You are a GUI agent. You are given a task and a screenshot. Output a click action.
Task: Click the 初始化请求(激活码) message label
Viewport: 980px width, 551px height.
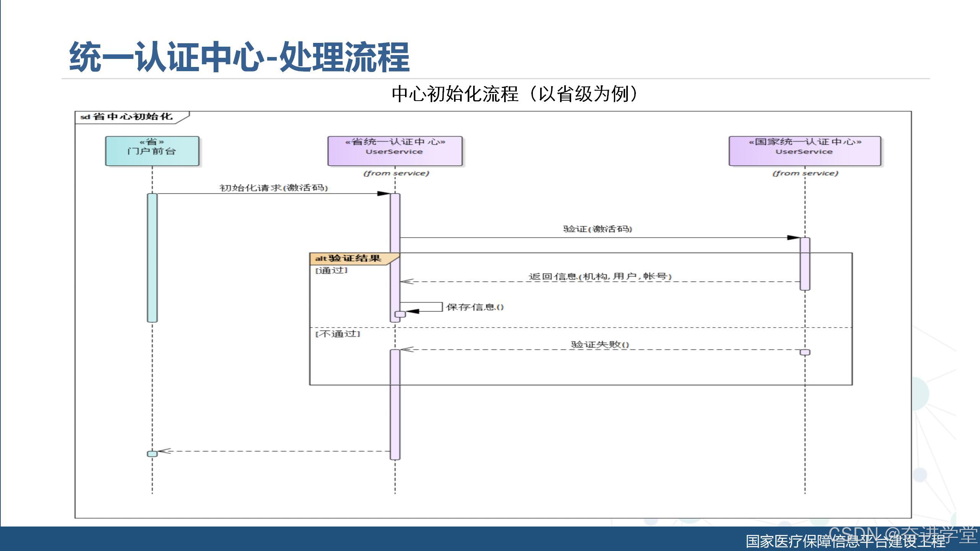coord(273,187)
